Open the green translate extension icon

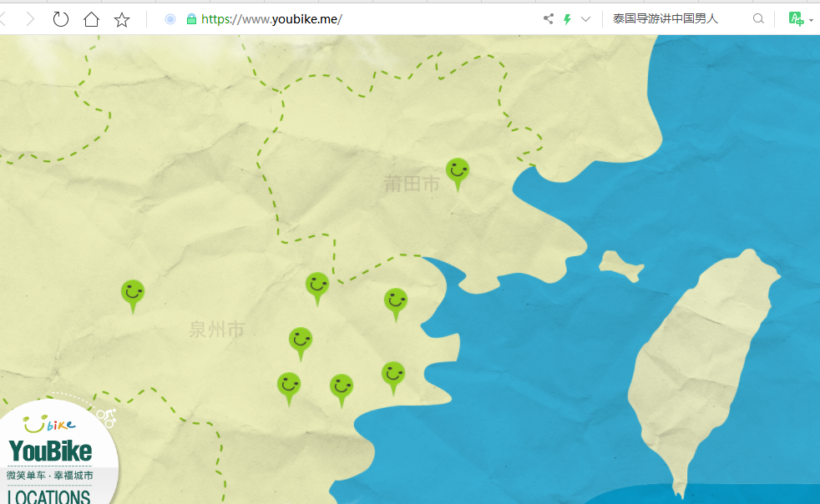(x=796, y=19)
